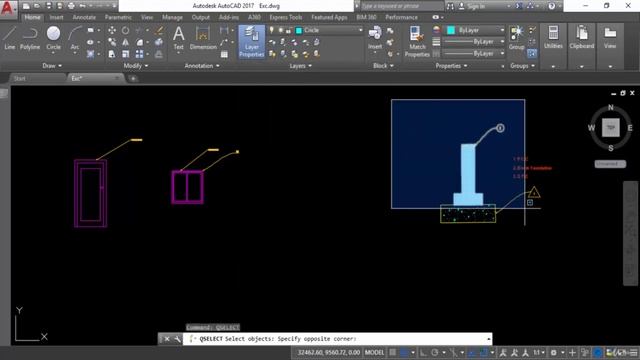
Task: Open the Circle layer dropdown list
Action: click(x=360, y=30)
